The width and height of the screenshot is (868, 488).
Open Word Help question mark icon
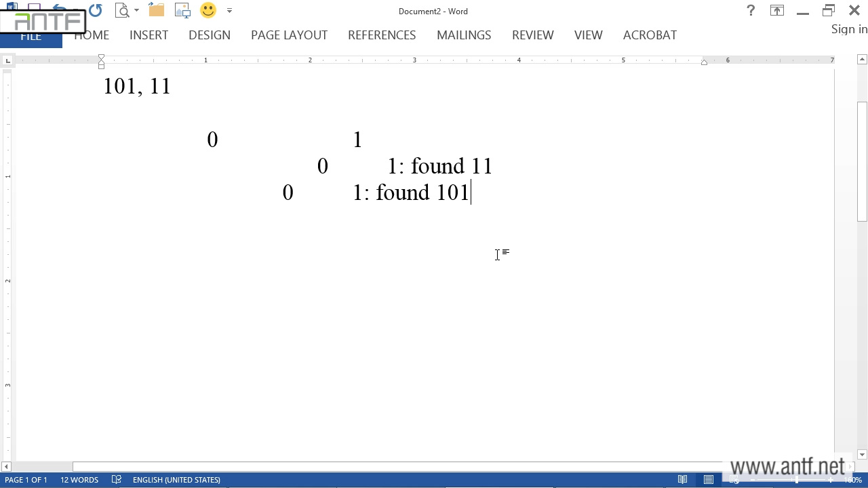click(x=751, y=11)
